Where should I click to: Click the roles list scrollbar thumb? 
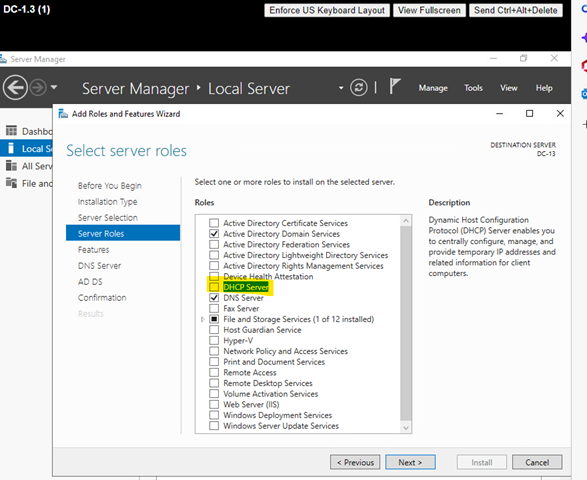[x=406, y=323]
